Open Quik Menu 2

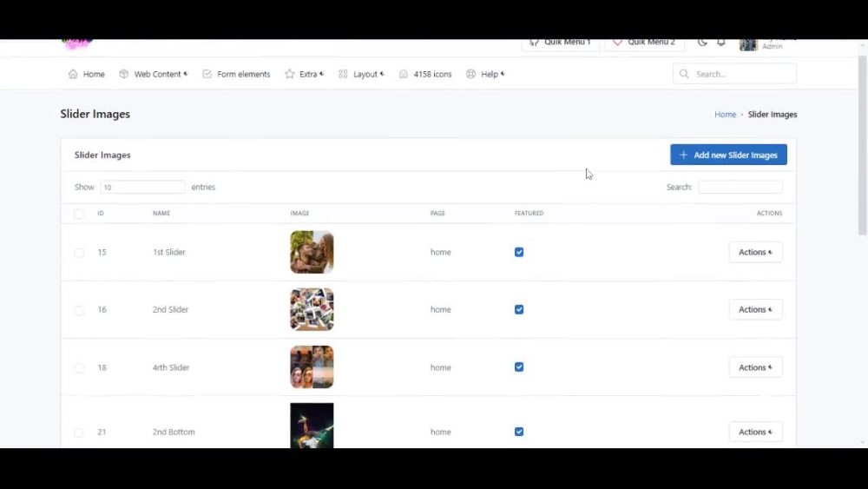(x=644, y=43)
